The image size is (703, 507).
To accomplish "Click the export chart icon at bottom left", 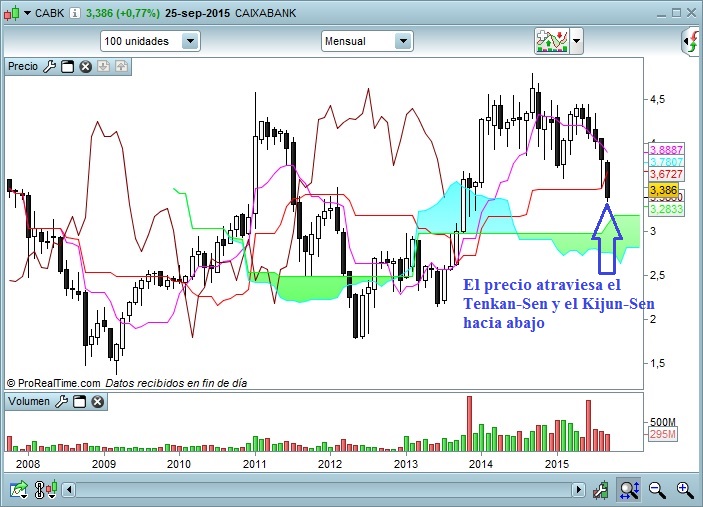I will point(18,490).
